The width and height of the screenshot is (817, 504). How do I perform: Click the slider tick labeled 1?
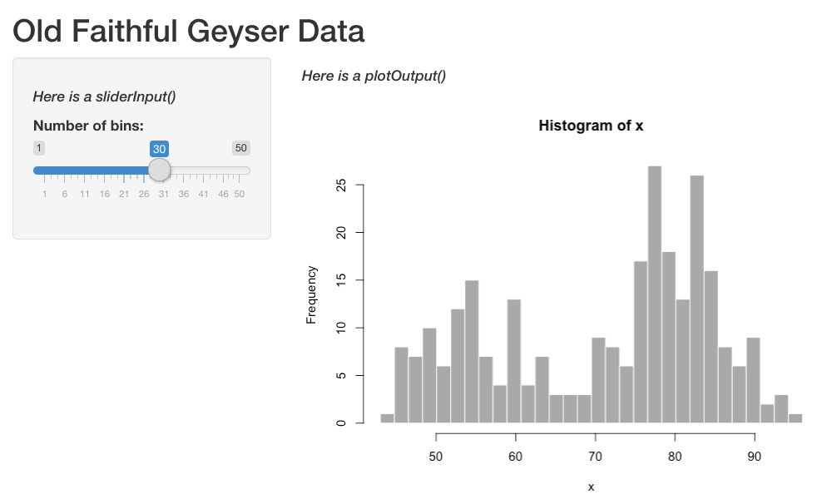point(45,194)
